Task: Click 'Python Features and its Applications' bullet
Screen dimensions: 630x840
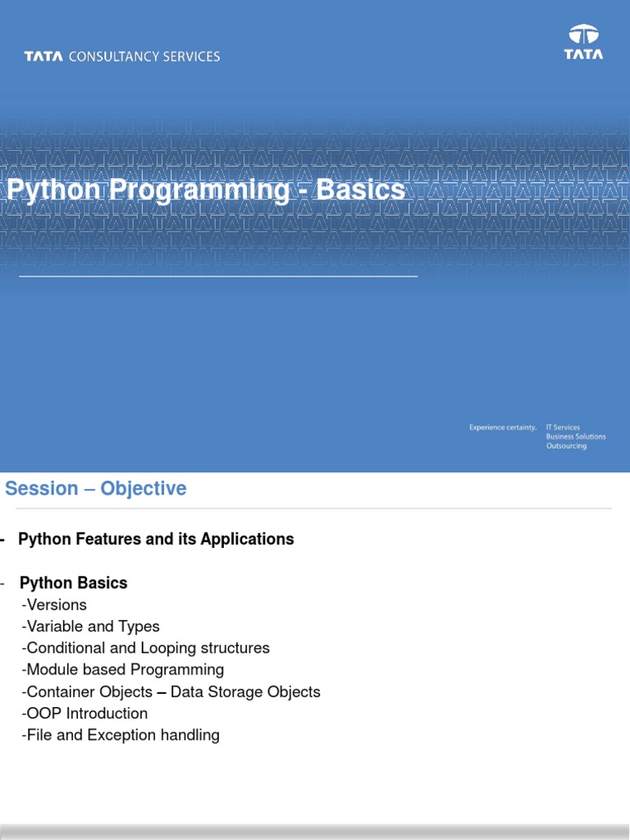Action: click(156, 539)
